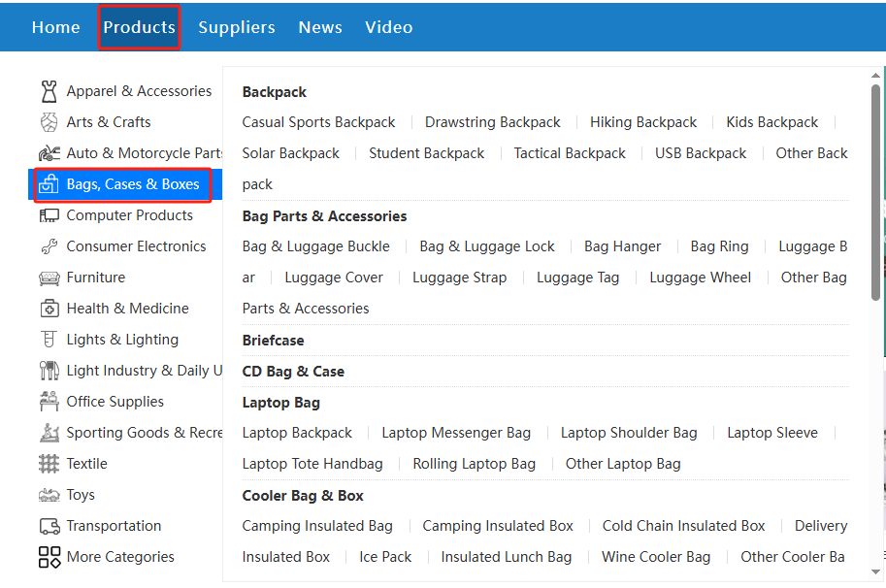
Task: Open Luggage Cover link
Action: tap(334, 278)
